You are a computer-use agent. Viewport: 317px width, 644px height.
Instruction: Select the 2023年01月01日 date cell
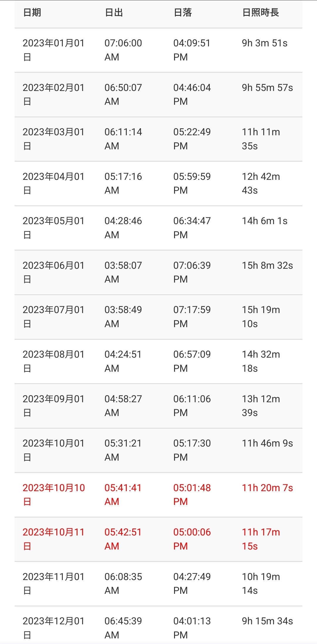53,50
